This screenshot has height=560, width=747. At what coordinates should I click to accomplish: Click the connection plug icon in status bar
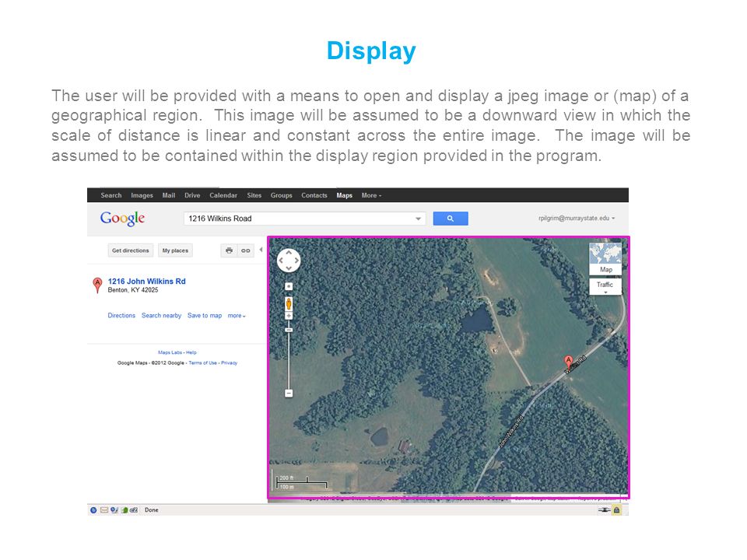point(604,510)
